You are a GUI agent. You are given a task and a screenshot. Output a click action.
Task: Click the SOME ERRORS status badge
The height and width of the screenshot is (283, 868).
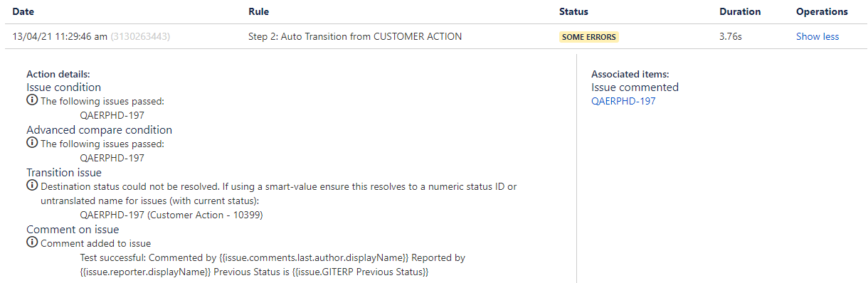[588, 36]
